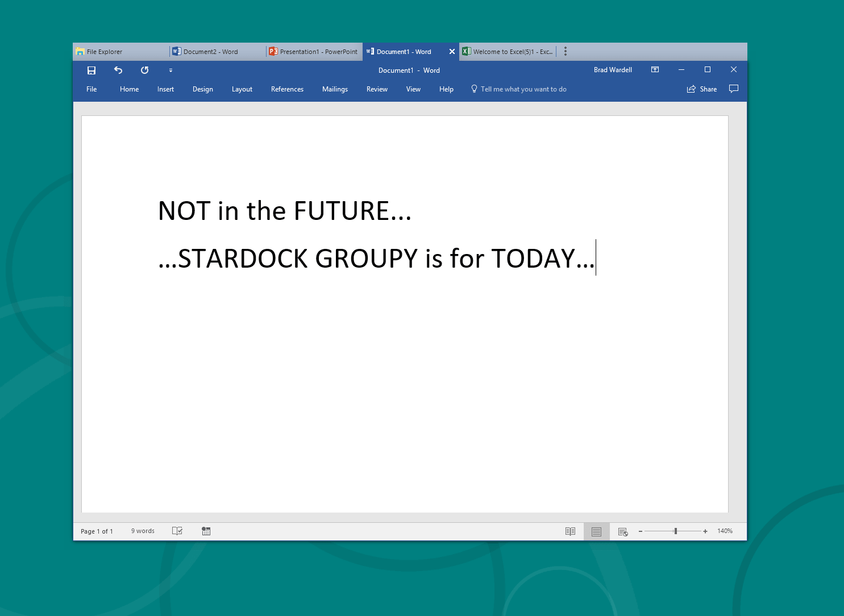
Task: Click the text line "NOT in the FUTURE..."
Action: click(x=285, y=211)
